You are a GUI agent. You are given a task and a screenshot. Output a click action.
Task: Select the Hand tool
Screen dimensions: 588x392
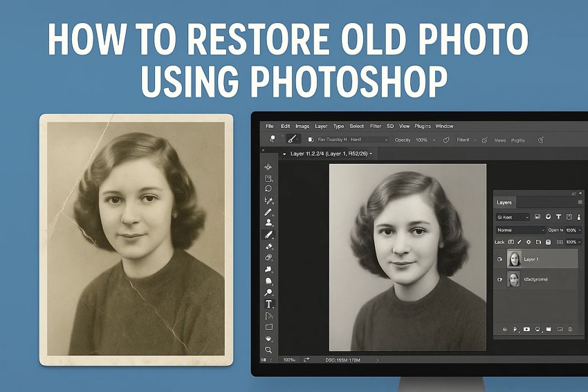coord(268,338)
